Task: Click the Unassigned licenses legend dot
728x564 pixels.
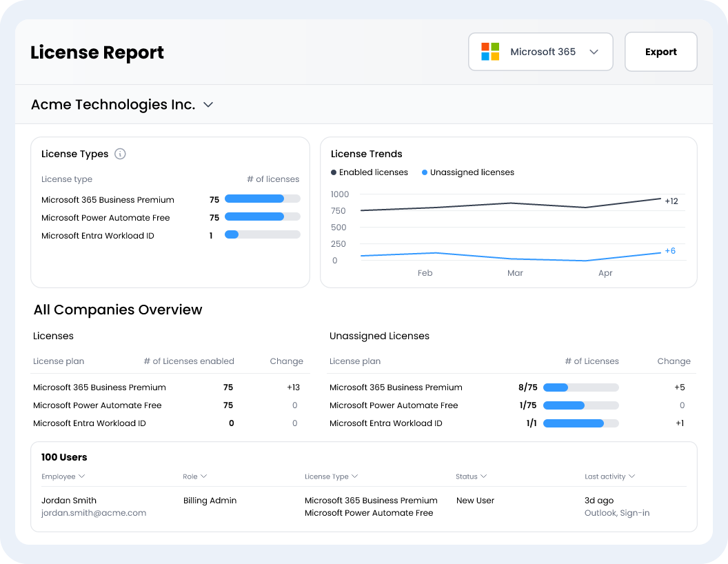Action: click(425, 172)
